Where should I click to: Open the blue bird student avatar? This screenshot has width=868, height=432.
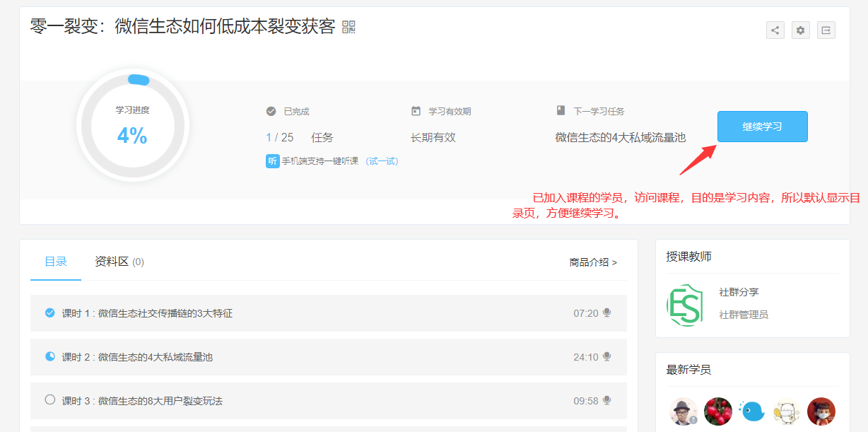point(752,411)
